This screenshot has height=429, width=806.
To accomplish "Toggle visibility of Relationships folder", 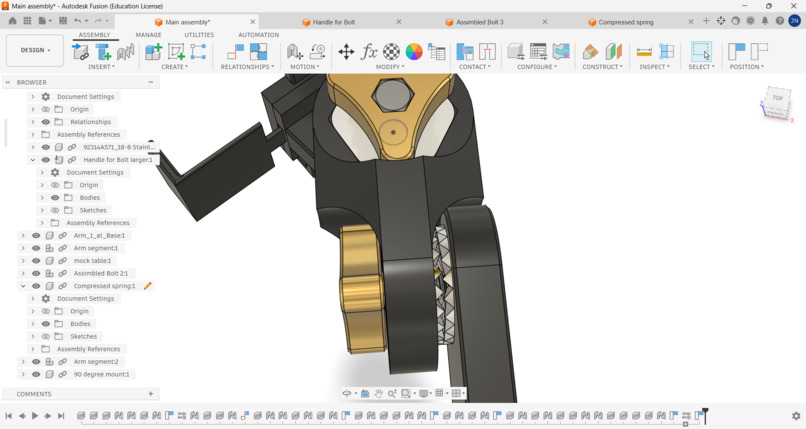I will click(46, 122).
